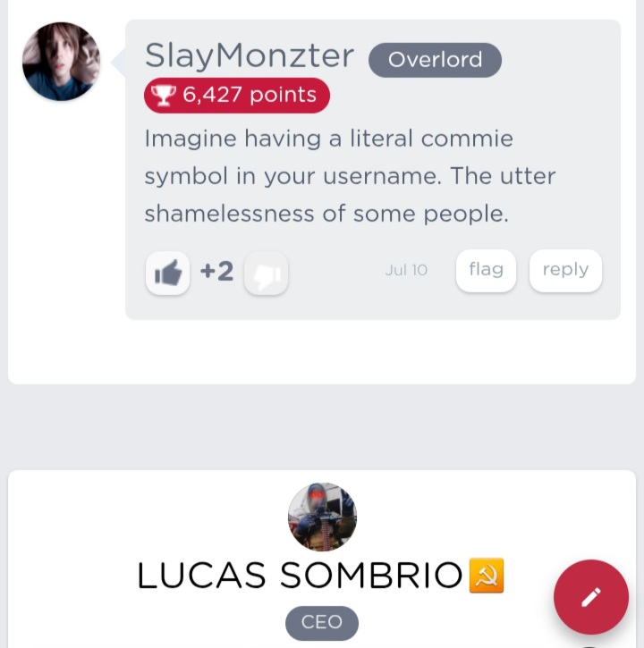Click the Jul 10 comment timestamp
The image size is (644, 648).
406,270
